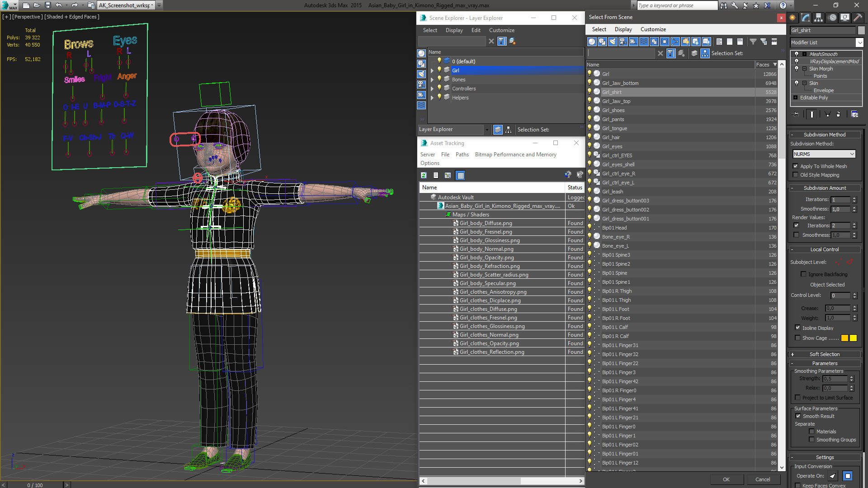Screen dimensions: 868x488
Task: Click Status column header in Asset Tracking
Action: click(x=575, y=188)
